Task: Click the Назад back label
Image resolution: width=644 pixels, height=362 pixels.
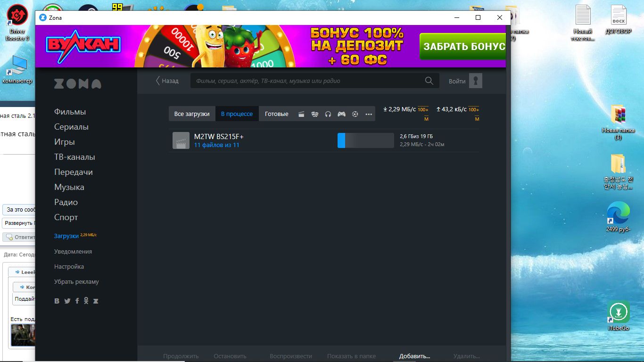Action: pyautogui.click(x=170, y=81)
